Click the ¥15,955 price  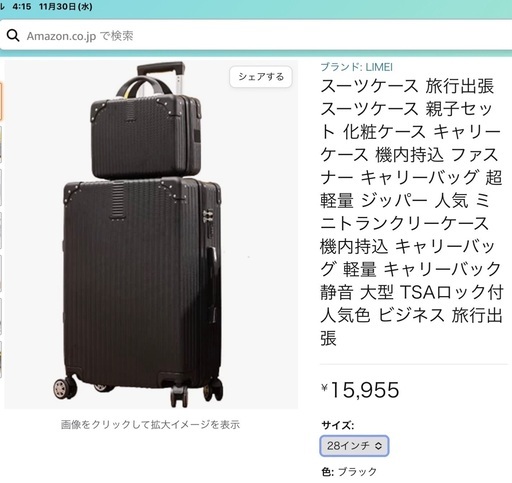click(360, 390)
